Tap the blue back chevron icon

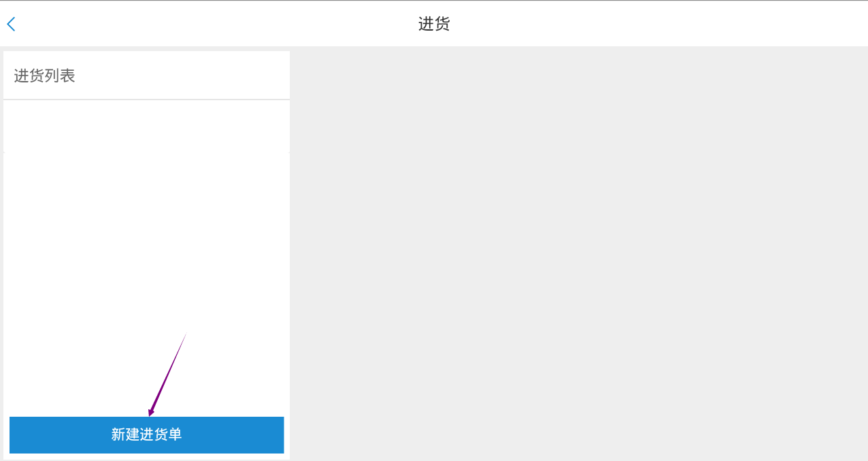(11, 25)
